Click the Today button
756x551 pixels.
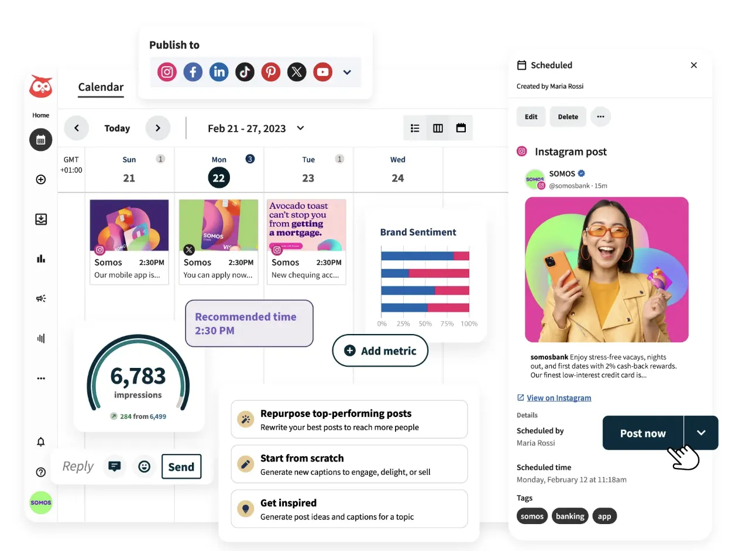tap(117, 129)
